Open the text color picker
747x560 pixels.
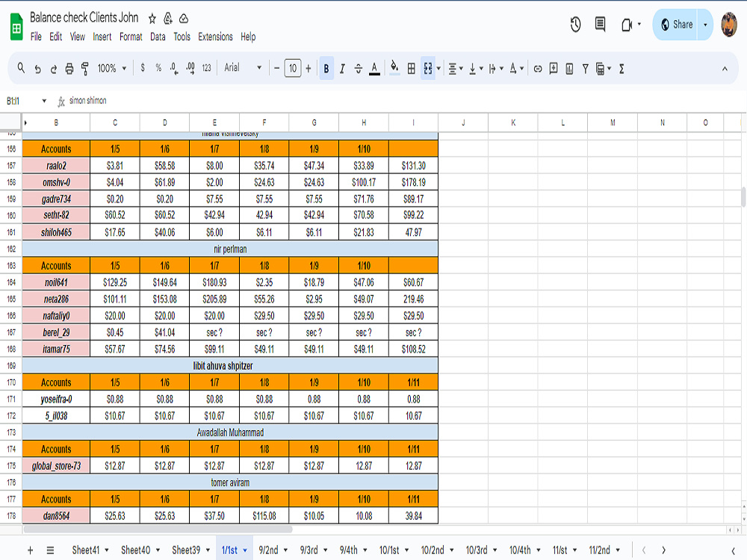[374, 69]
